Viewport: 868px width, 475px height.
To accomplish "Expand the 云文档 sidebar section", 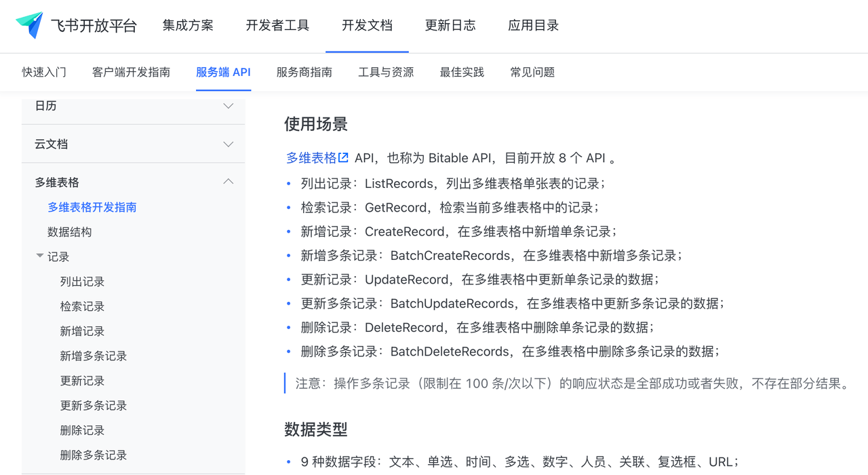I will (x=228, y=144).
